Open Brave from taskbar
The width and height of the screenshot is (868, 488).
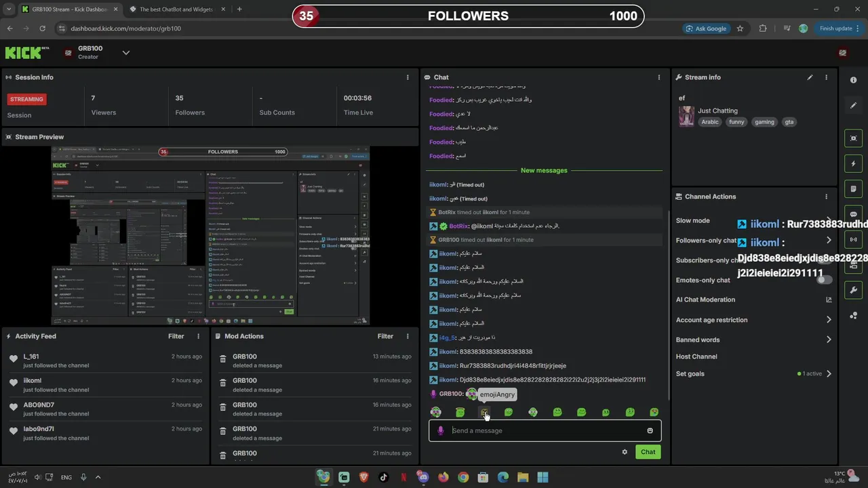click(363, 477)
